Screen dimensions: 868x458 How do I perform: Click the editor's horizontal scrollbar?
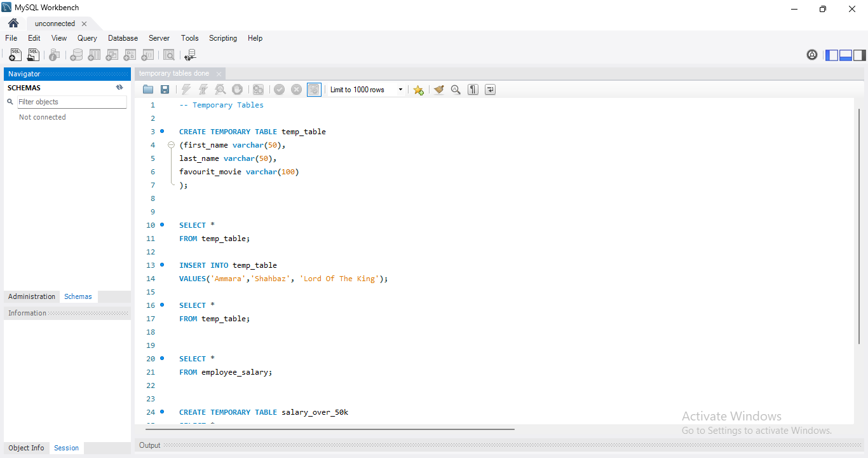[329, 429]
